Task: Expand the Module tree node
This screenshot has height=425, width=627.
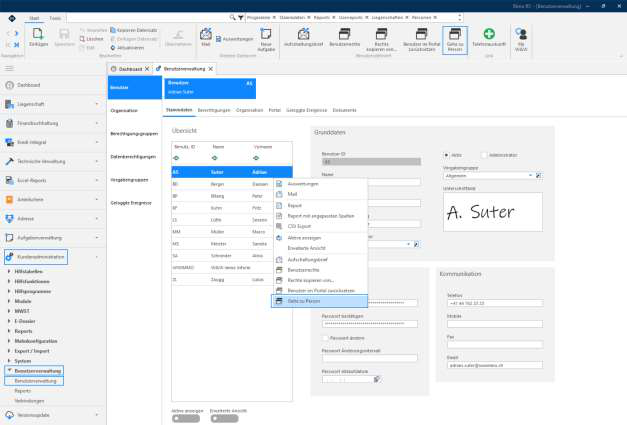Action: coord(9,301)
